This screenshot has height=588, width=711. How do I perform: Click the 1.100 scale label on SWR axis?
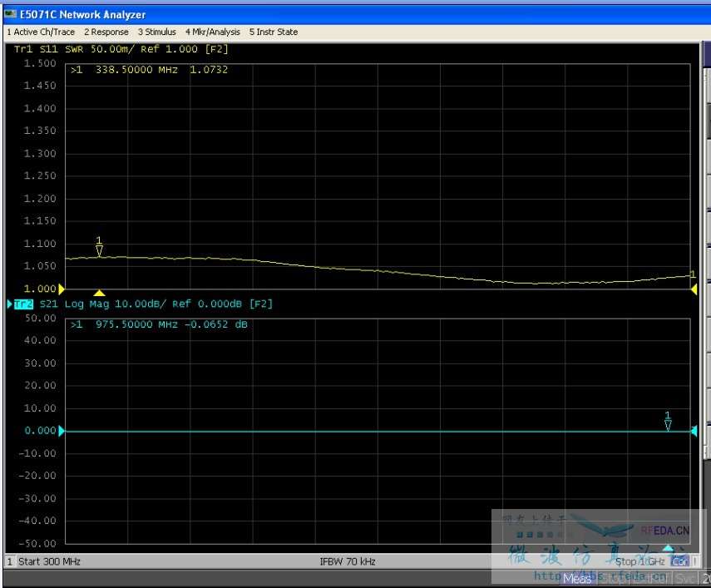40,244
